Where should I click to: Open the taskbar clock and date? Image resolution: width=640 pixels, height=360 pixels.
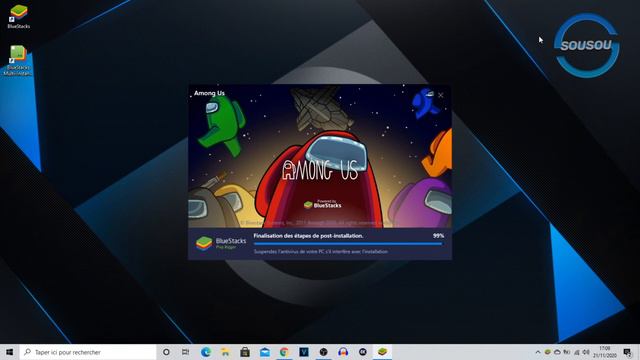pos(604,352)
